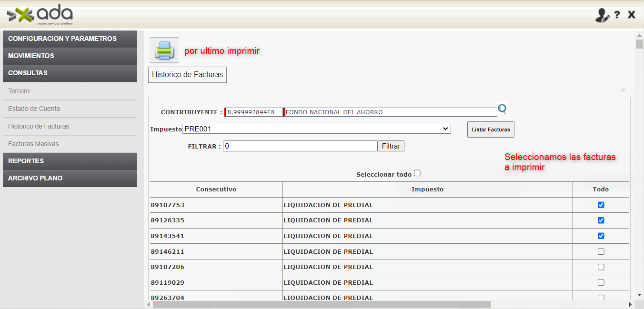This screenshot has height=309, width=644.
Task: Click the magnifier icon beside contribuyente field
Action: (x=502, y=110)
